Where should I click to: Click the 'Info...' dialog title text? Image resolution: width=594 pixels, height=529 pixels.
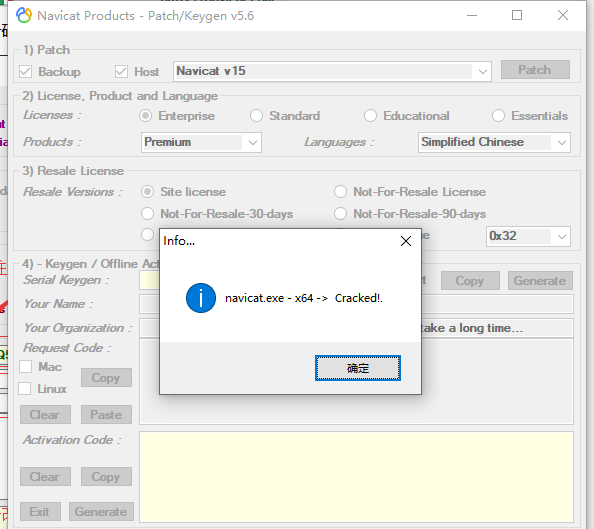tap(179, 241)
